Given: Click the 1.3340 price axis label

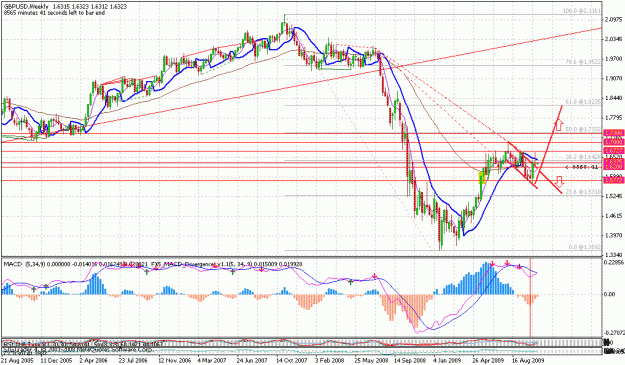Looking at the screenshot, I should point(614,255).
